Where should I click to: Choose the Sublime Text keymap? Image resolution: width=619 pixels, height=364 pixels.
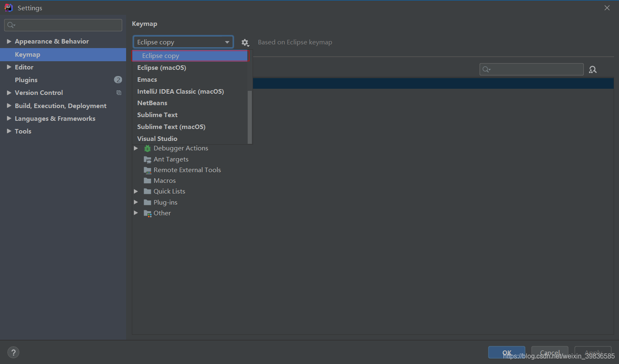click(x=190, y=115)
